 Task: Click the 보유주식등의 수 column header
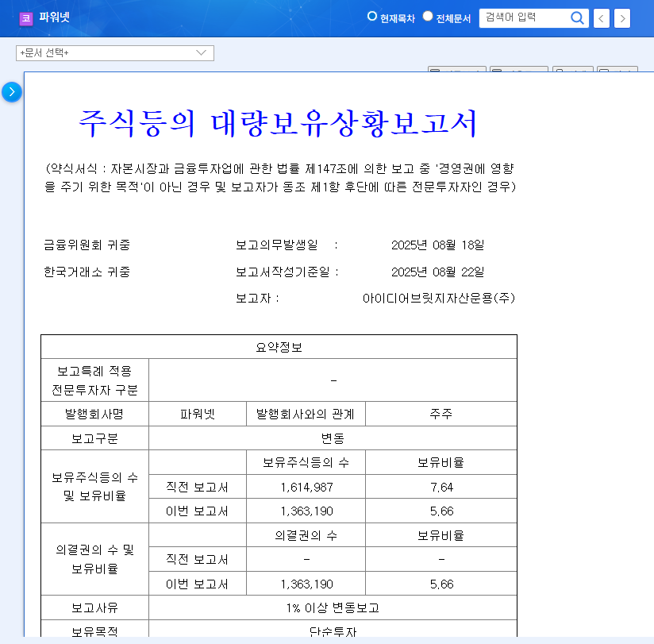[x=306, y=462]
